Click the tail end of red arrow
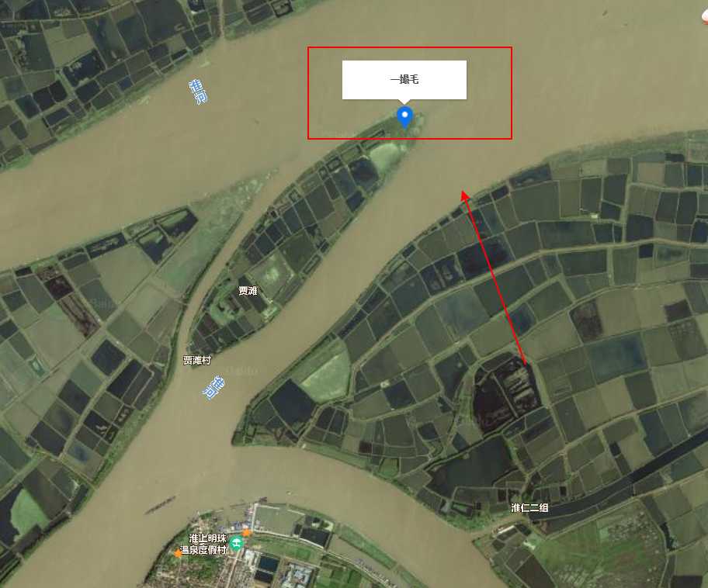 [x=525, y=364]
